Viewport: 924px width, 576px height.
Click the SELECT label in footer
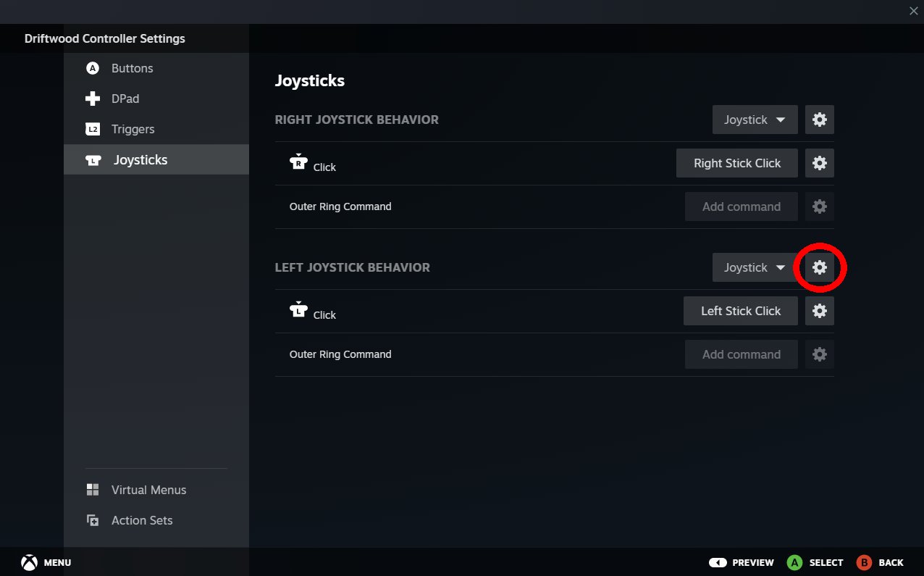(826, 562)
